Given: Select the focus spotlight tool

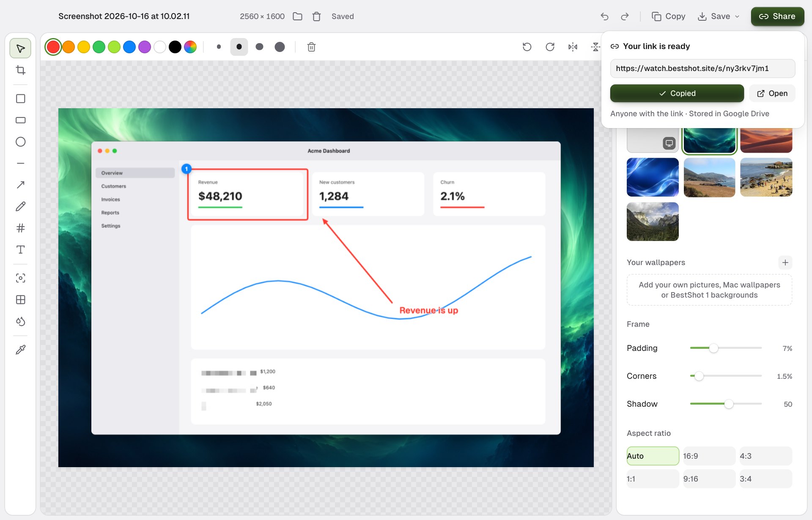Looking at the screenshot, I should click(20, 278).
